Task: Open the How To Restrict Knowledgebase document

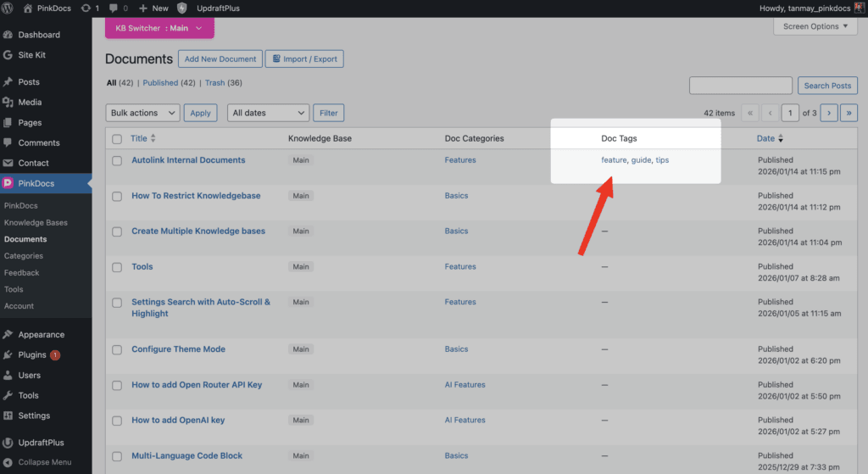Action: 196,196
